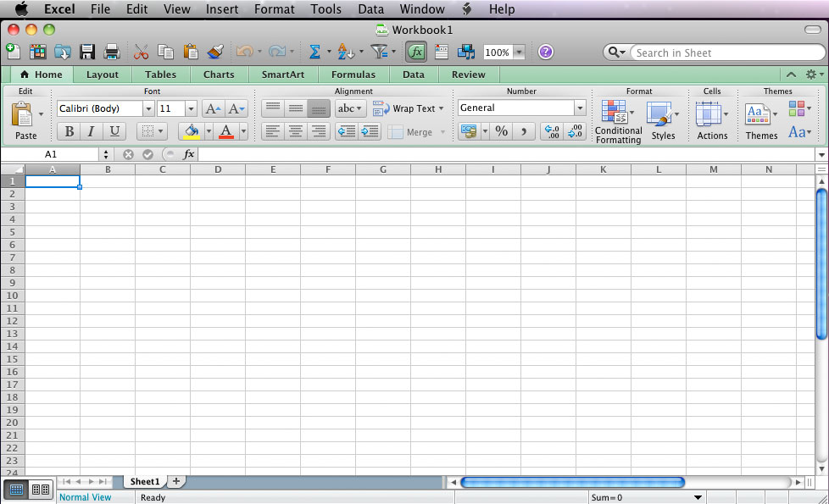Image resolution: width=829 pixels, height=504 pixels.
Task: Open the Help purple question mark
Action: point(545,53)
